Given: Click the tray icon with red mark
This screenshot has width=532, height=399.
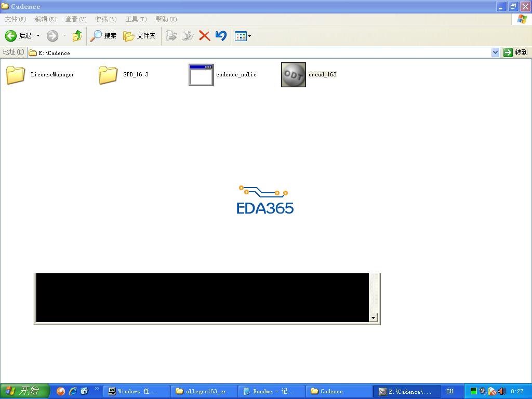Looking at the screenshot, I should pyautogui.click(x=492, y=391).
